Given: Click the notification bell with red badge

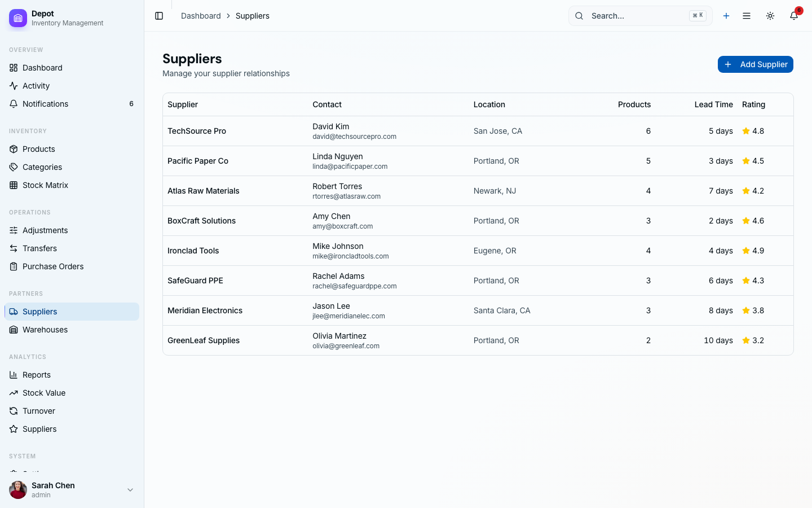Looking at the screenshot, I should point(794,16).
